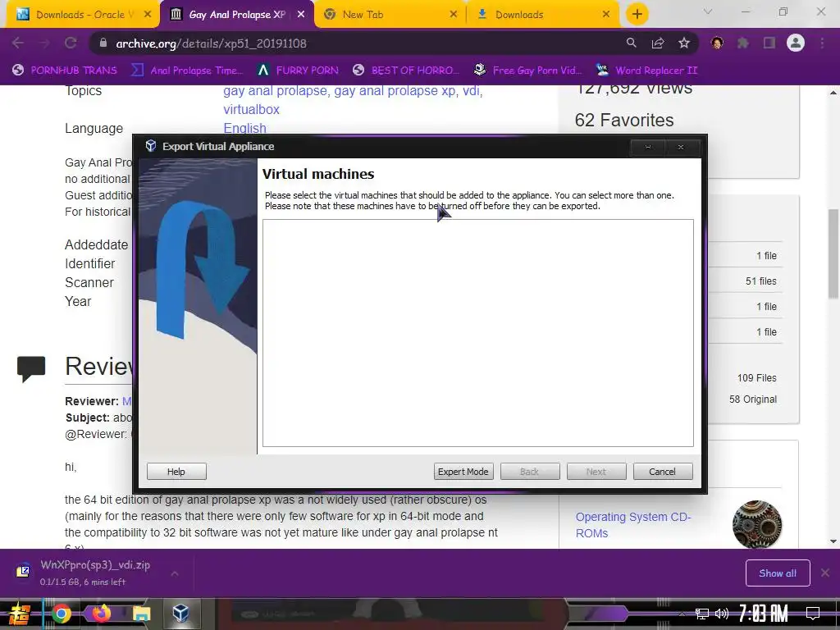The height and width of the screenshot is (630, 840).
Task: Cancel the Export Virtual Appliance dialog
Action: [663, 472]
